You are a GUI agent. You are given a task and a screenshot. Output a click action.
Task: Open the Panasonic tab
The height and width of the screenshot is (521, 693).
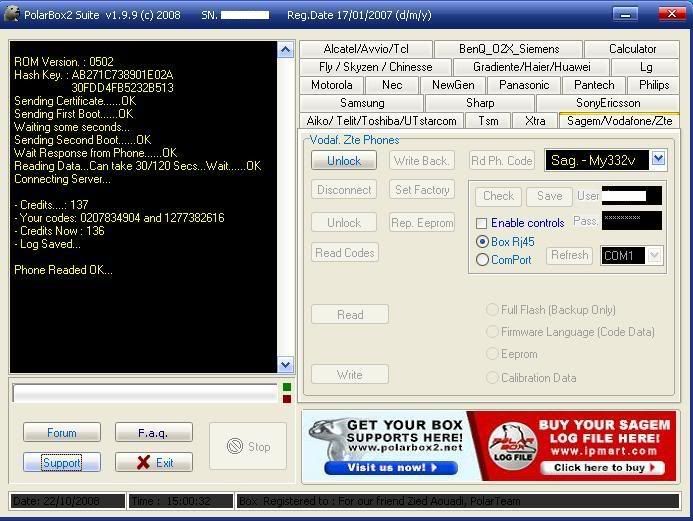pyautogui.click(x=524, y=85)
